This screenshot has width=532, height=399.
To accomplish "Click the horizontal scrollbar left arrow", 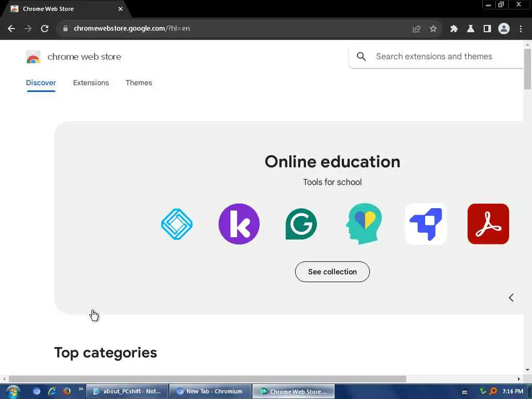I will click(x=4, y=379).
